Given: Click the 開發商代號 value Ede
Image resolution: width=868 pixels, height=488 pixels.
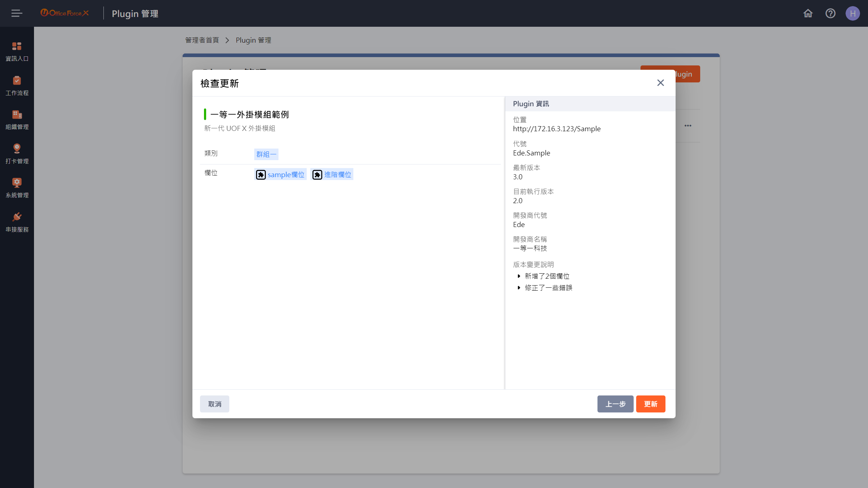Looking at the screenshot, I should pos(519,224).
